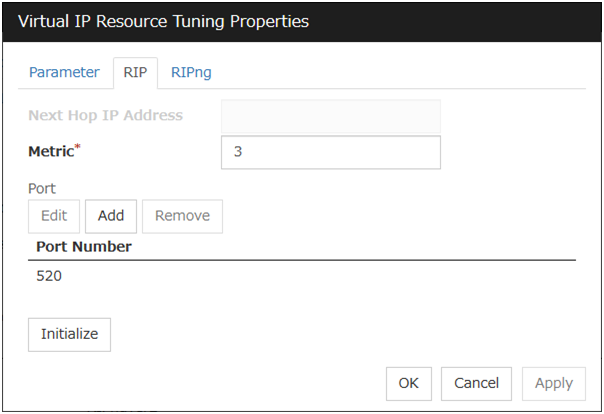The image size is (604, 414).
Task: Click the Next Hop IP Address field
Action: tap(330, 116)
